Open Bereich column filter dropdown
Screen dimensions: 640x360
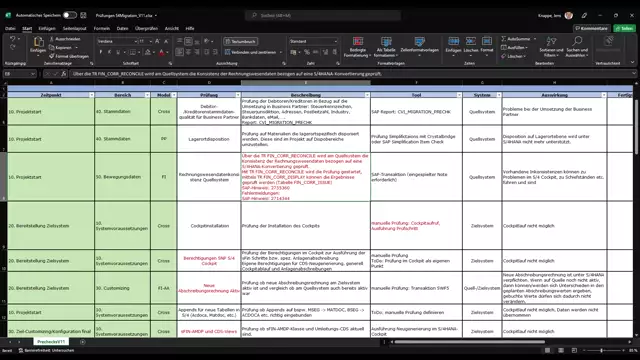[147, 95]
